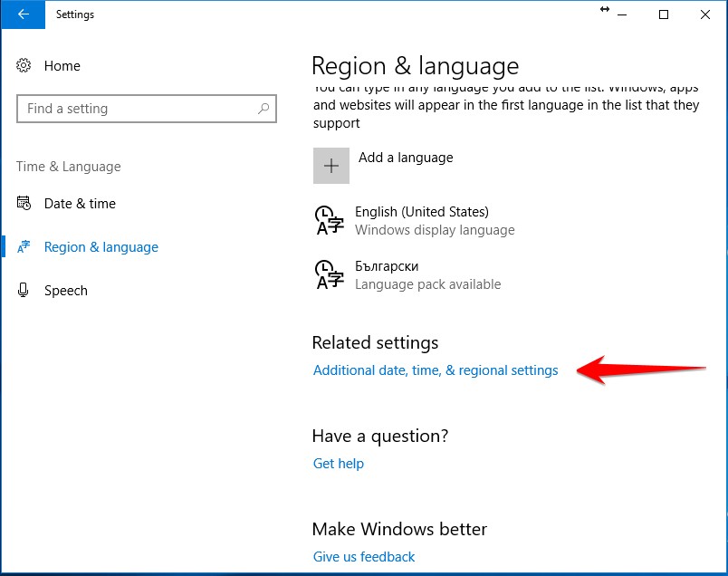Maximize the Settings window
The width and height of the screenshot is (728, 576).
(664, 14)
